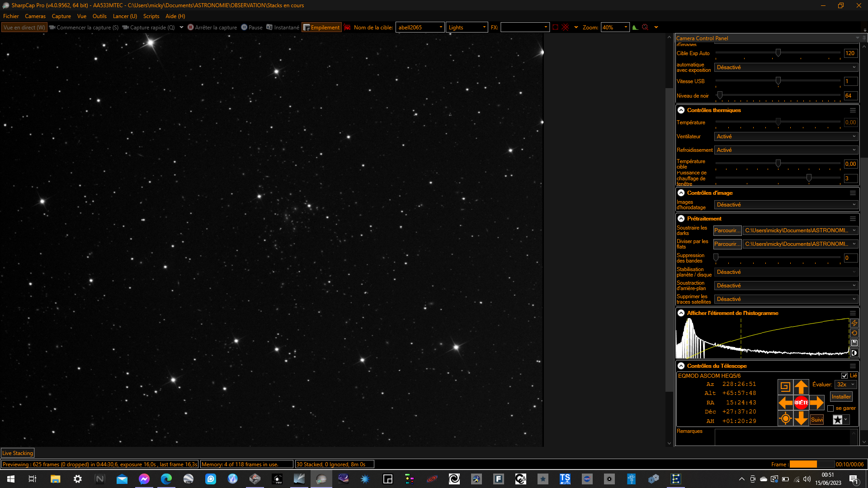Open the Contrôles thermiques section menu icon
868x488 pixels.
(x=853, y=110)
